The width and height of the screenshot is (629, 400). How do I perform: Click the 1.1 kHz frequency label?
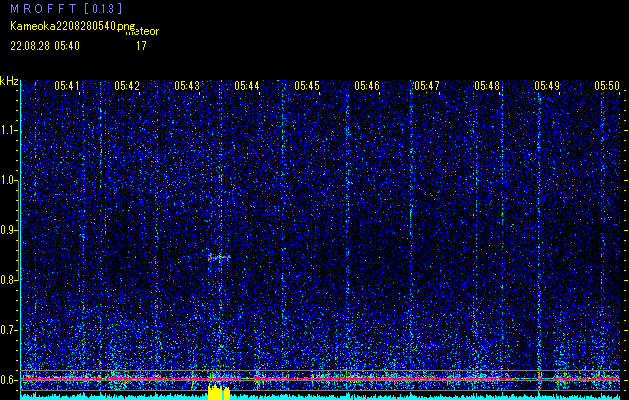click(x=8, y=130)
